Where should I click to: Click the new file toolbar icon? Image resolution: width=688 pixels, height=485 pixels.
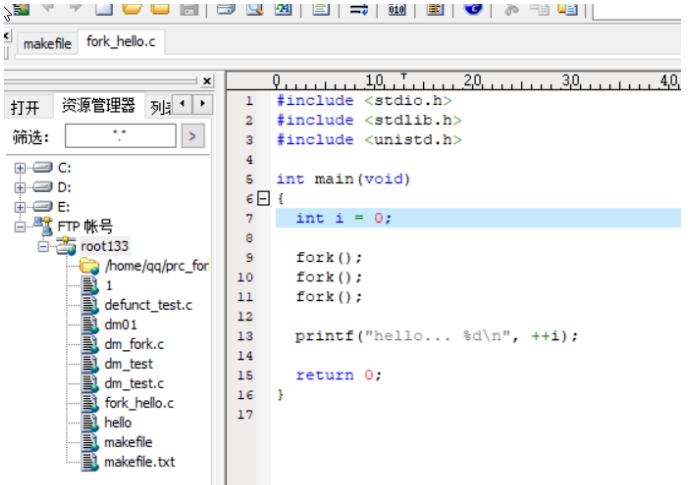pos(104,9)
